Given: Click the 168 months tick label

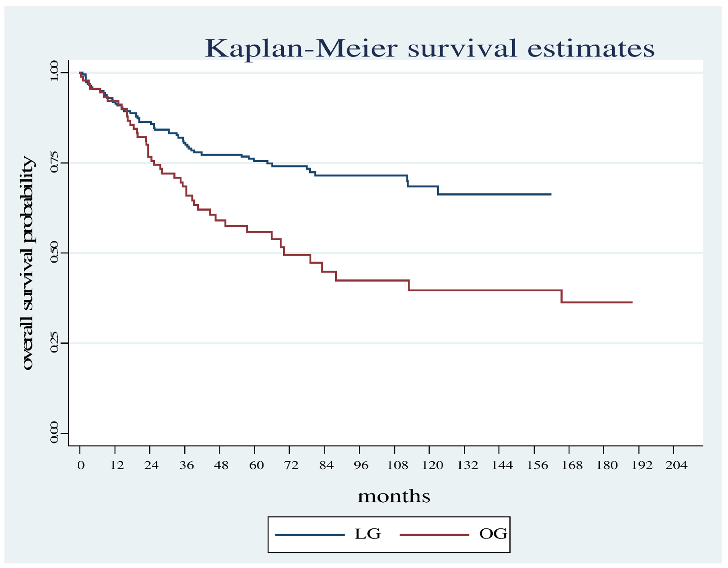Looking at the screenshot, I should 572,465.
